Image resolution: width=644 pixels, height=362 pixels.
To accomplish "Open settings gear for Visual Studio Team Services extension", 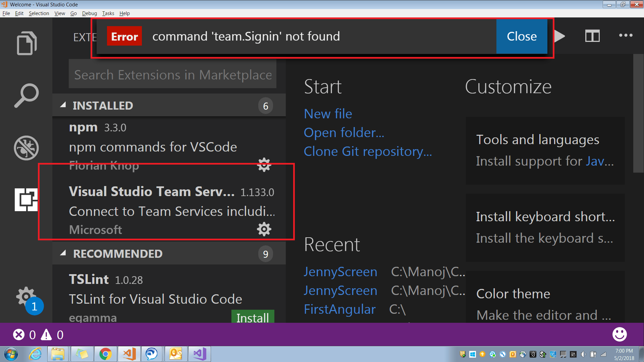I will [264, 229].
